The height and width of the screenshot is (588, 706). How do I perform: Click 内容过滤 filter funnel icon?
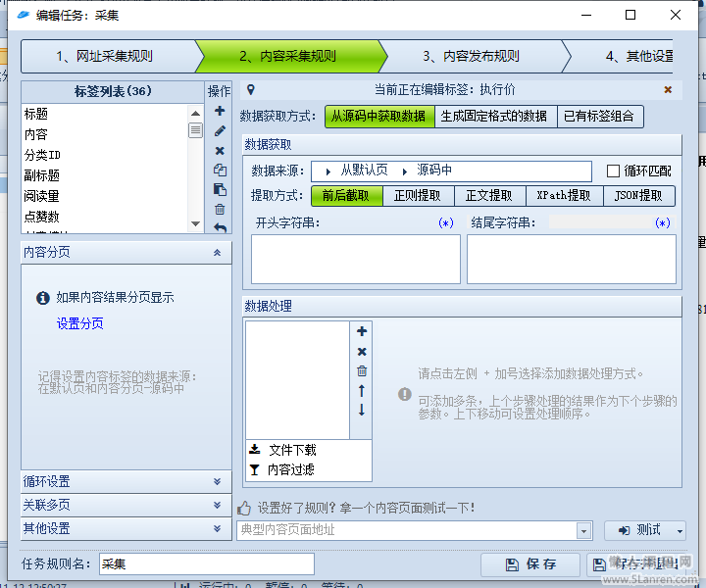click(254, 469)
